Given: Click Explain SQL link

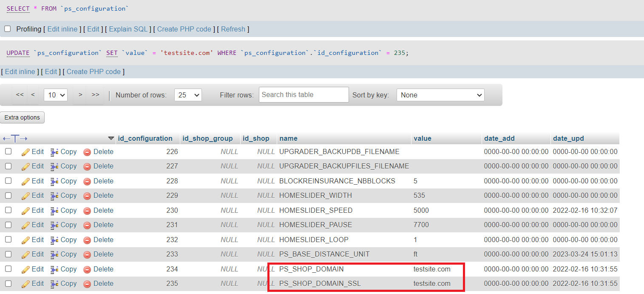Looking at the screenshot, I should click(x=128, y=29).
